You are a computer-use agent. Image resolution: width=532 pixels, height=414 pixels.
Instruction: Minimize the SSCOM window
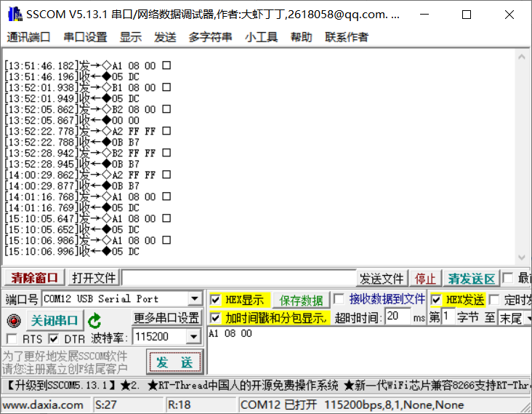point(424,15)
